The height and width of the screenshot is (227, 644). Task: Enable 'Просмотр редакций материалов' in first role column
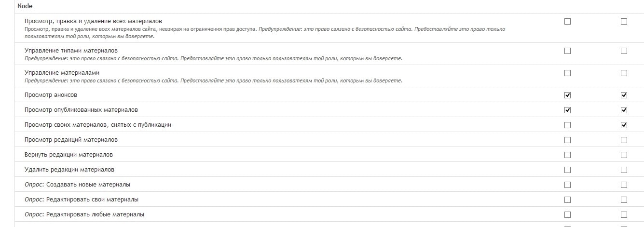click(x=567, y=140)
